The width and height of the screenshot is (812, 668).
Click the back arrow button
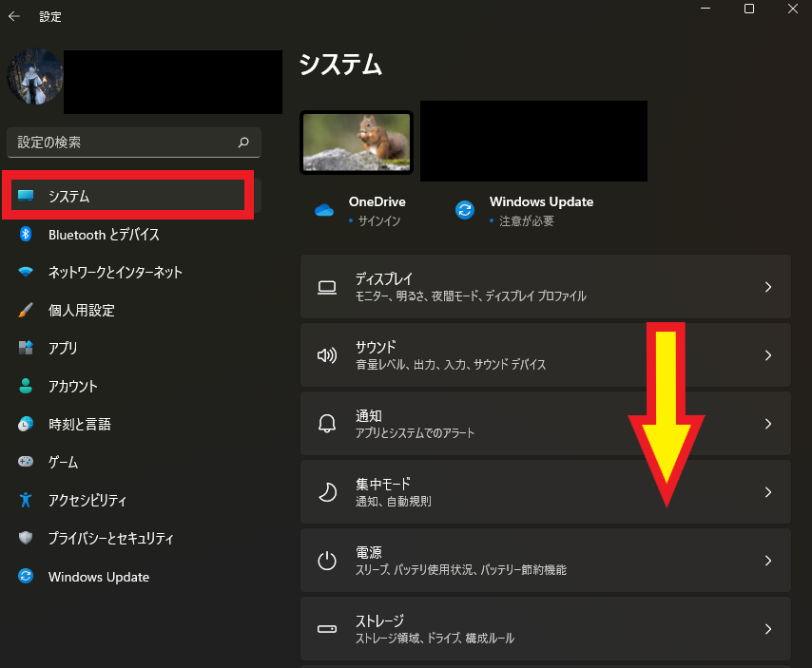pos(14,15)
